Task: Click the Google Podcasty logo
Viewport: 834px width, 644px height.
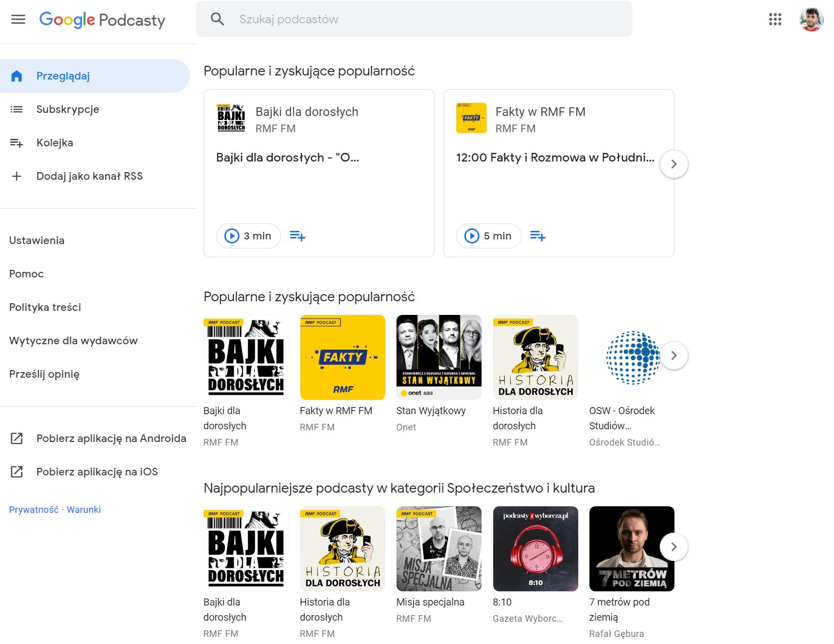Action: pos(102,20)
